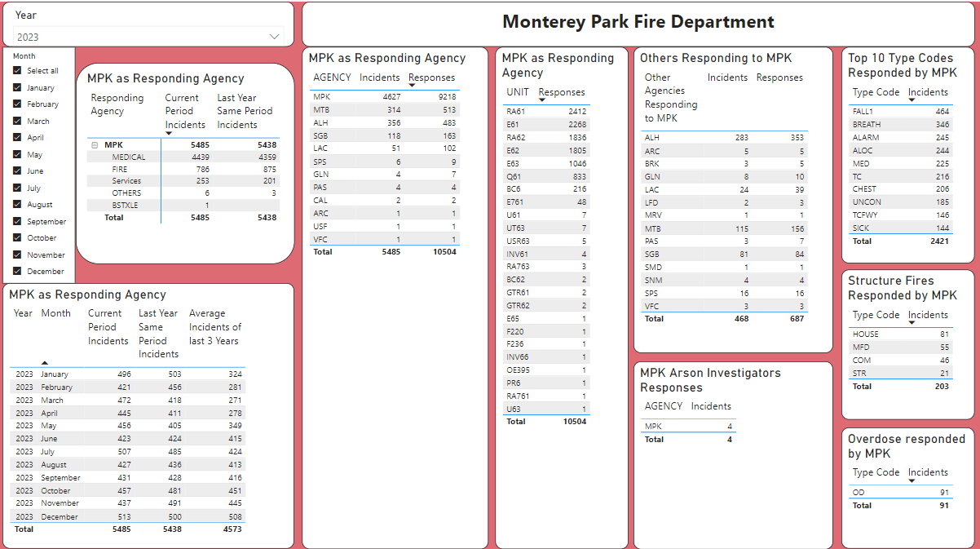
Task: Uncheck October in the Month slicer
Action: point(17,237)
